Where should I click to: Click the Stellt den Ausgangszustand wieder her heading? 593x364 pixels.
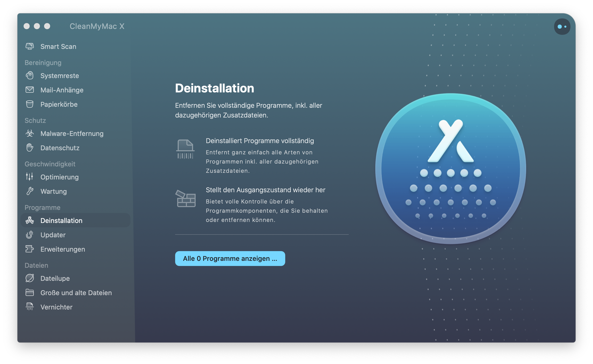[265, 190]
